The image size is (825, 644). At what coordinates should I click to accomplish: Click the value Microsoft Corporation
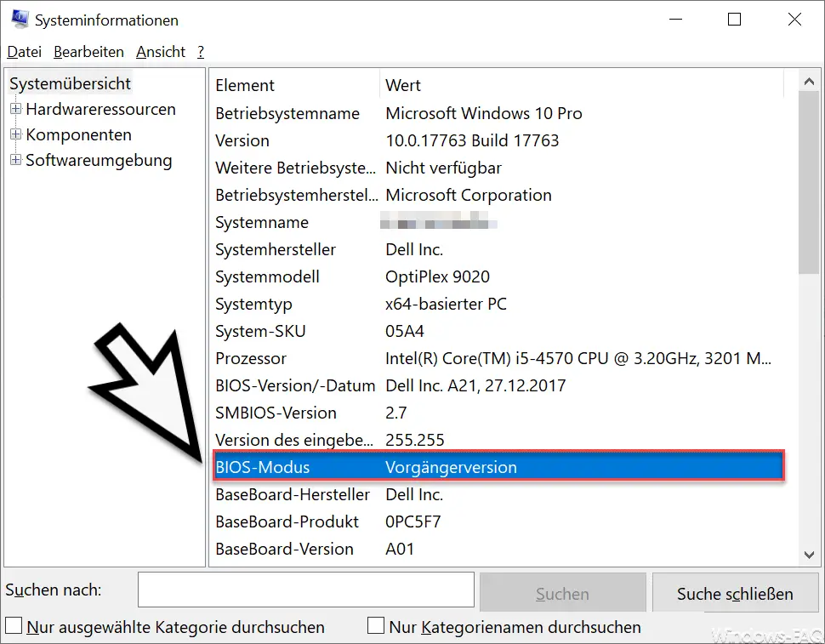pos(469,195)
